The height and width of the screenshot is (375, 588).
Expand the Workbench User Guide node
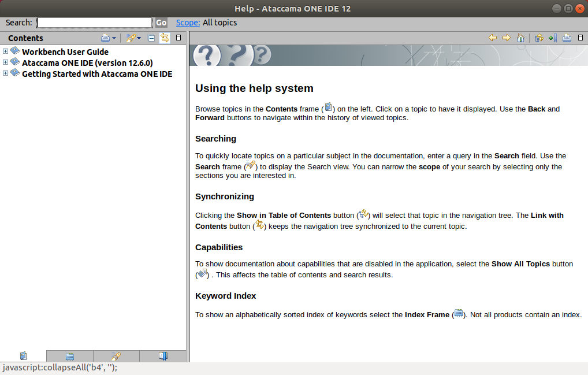(5, 51)
